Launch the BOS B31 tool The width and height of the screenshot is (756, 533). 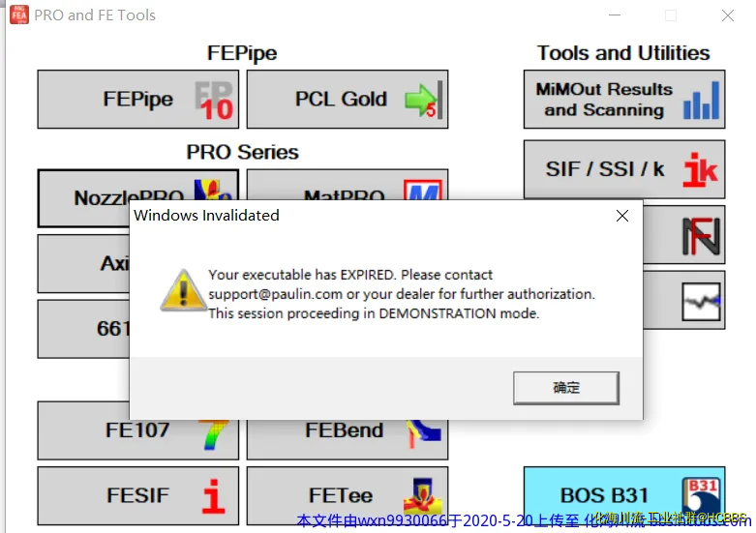click(x=623, y=495)
